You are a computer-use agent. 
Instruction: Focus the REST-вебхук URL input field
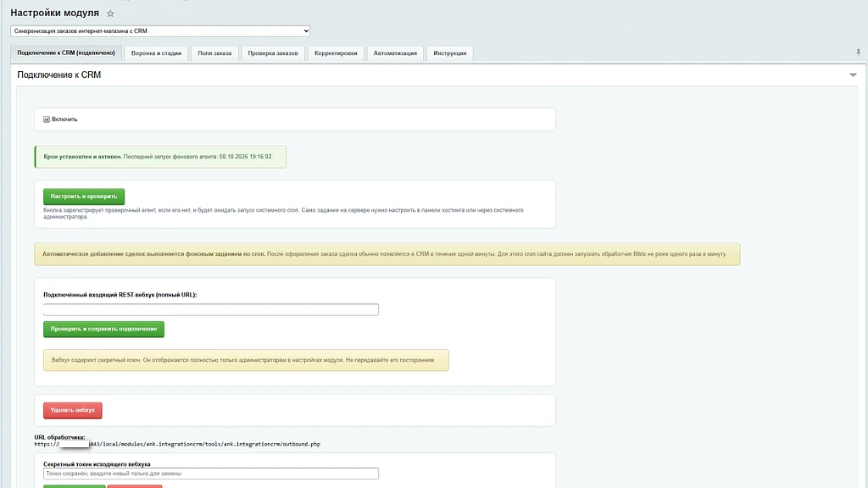point(211,309)
